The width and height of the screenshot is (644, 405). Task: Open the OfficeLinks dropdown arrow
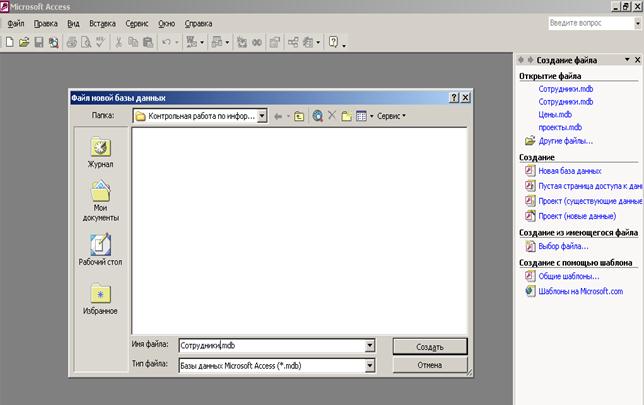[x=202, y=42]
